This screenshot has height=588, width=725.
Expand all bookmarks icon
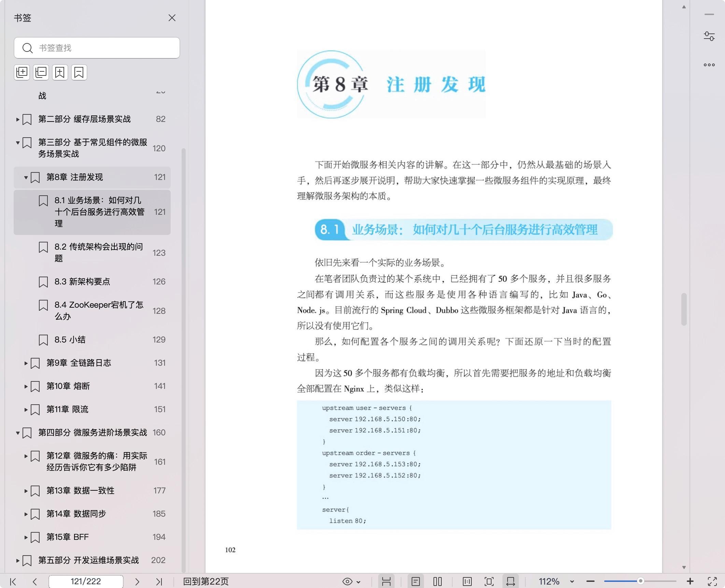[x=22, y=72]
